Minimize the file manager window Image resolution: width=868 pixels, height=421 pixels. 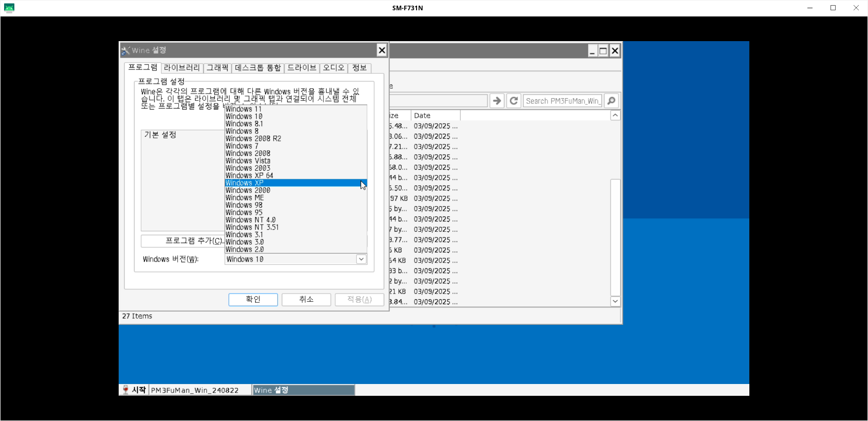(x=592, y=50)
